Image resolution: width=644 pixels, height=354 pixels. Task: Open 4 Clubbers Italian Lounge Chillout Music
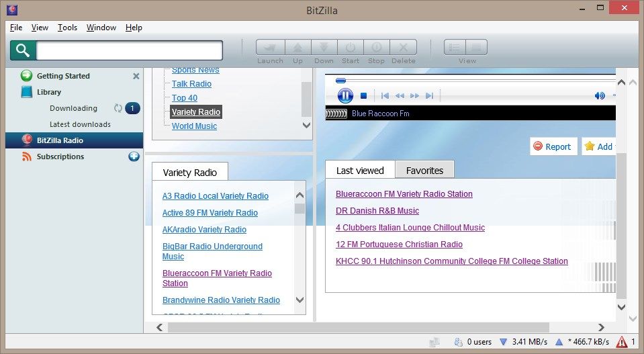410,228
